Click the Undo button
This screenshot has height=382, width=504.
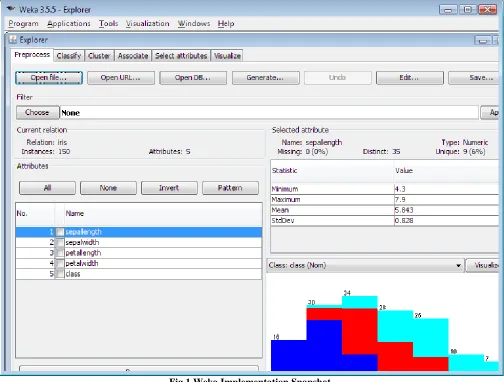(x=337, y=78)
